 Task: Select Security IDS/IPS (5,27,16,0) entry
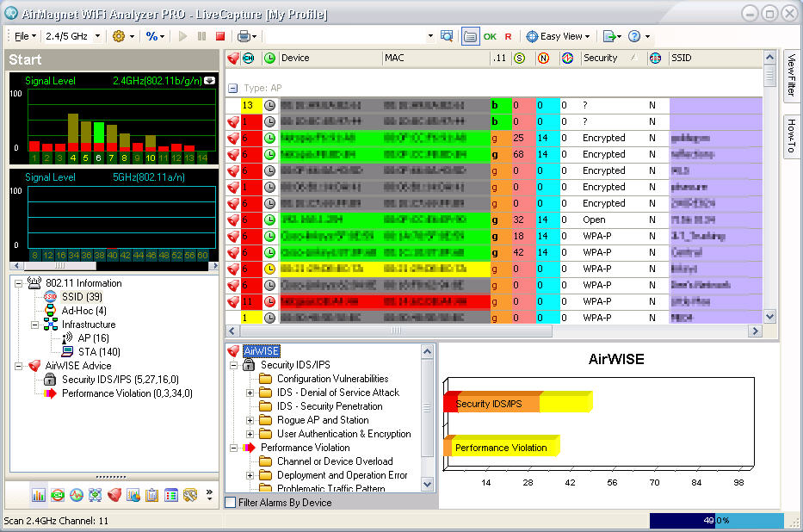pyautogui.click(x=120, y=380)
